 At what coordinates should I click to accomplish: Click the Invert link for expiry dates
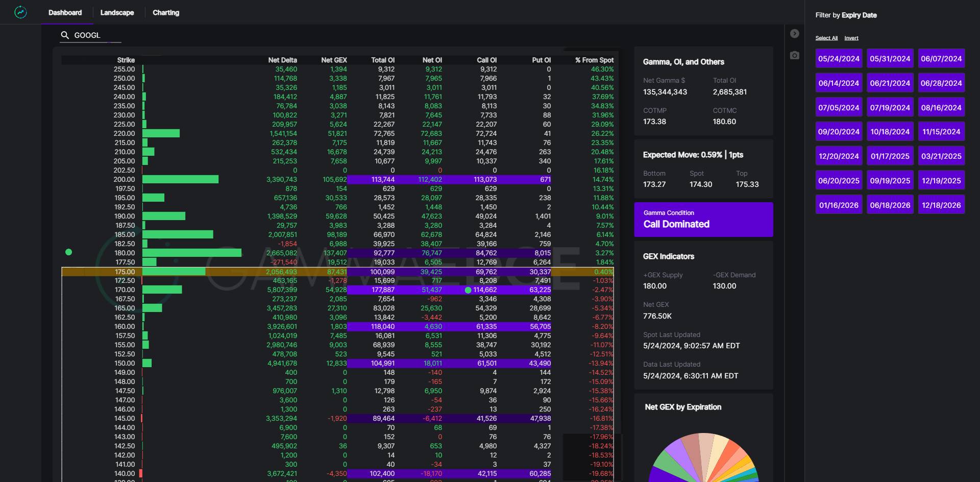[x=851, y=38]
